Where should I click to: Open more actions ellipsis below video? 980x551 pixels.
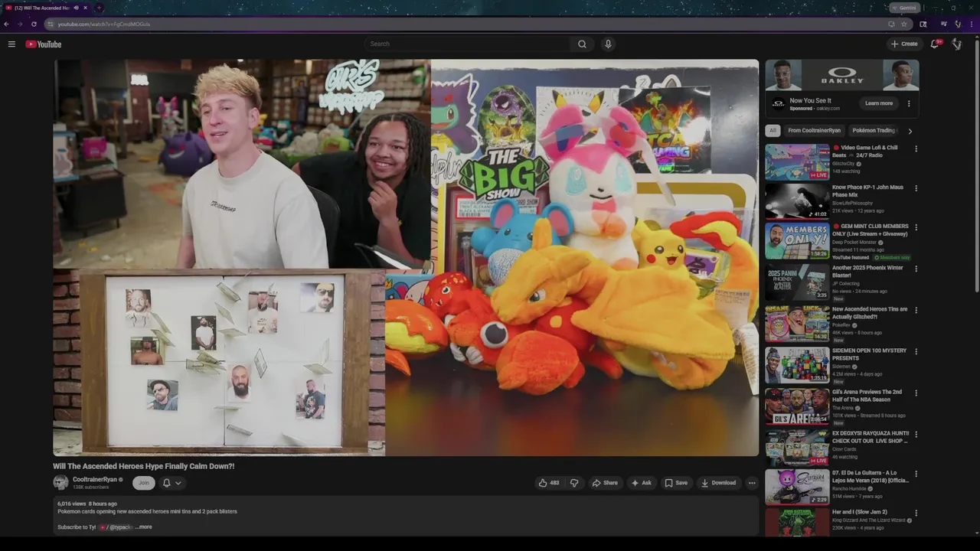(x=752, y=483)
